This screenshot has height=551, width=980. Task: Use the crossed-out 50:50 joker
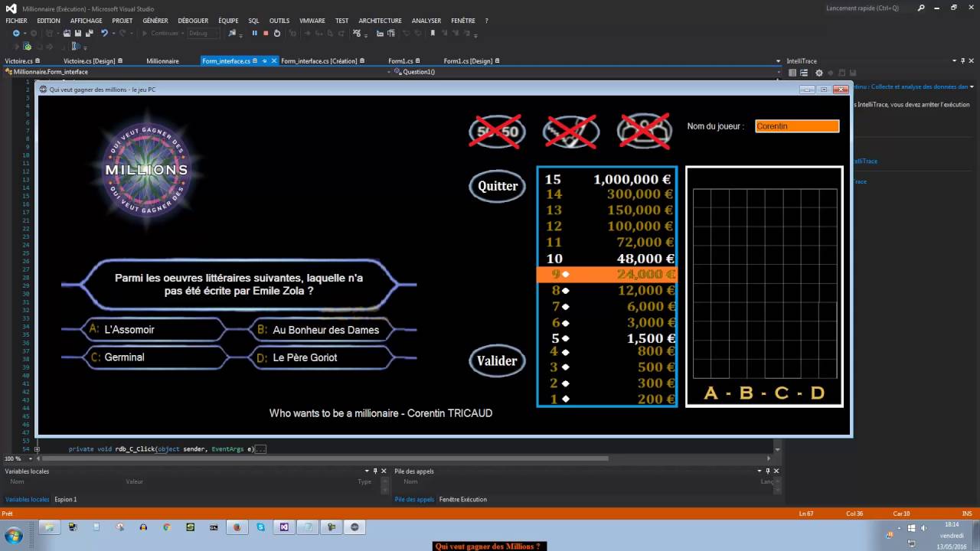(x=497, y=132)
